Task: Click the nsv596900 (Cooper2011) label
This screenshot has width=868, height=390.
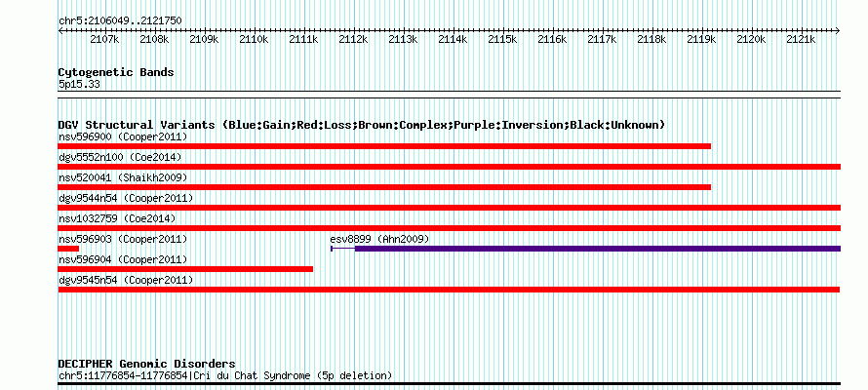Action: click(123, 136)
